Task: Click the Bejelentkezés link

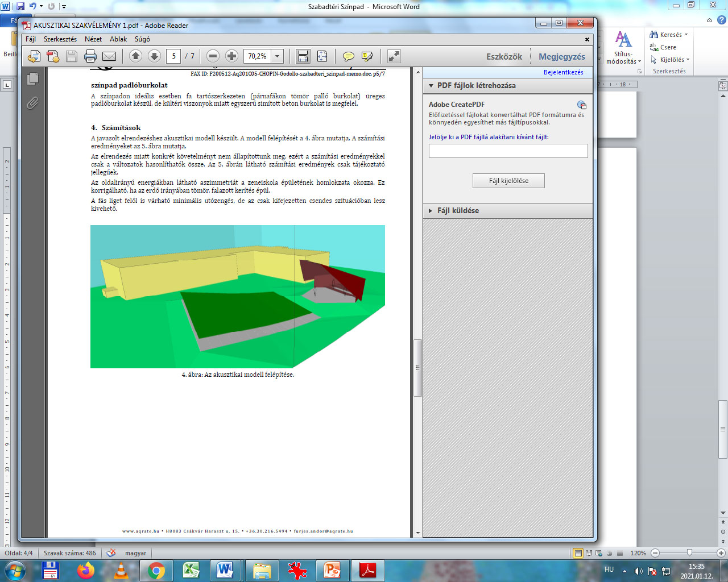Action: tap(563, 72)
